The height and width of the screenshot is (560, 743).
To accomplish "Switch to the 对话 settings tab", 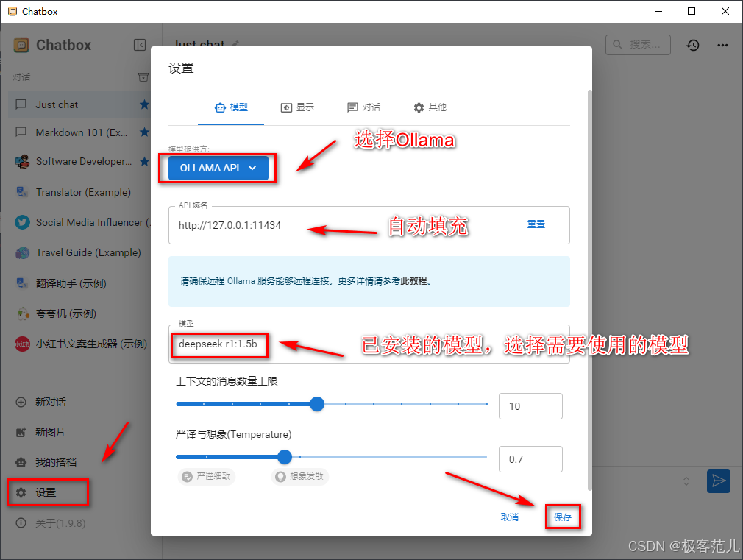I will coord(363,107).
